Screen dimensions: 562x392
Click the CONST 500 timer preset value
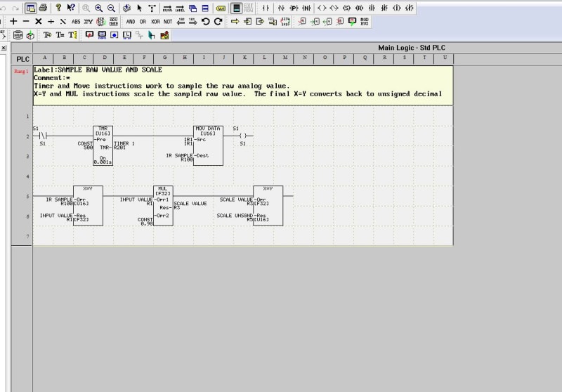pyautogui.click(x=85, y=145)
